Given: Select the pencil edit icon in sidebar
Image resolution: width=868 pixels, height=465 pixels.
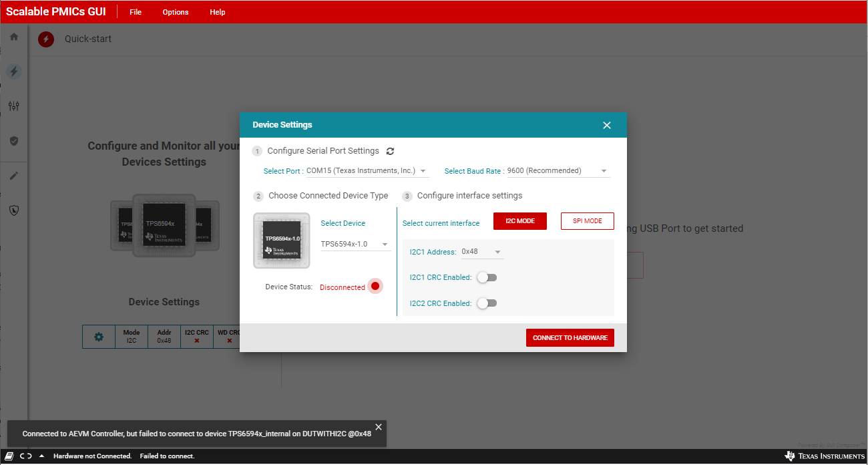Looking at the screenshot, I should [x=13, y=176].
